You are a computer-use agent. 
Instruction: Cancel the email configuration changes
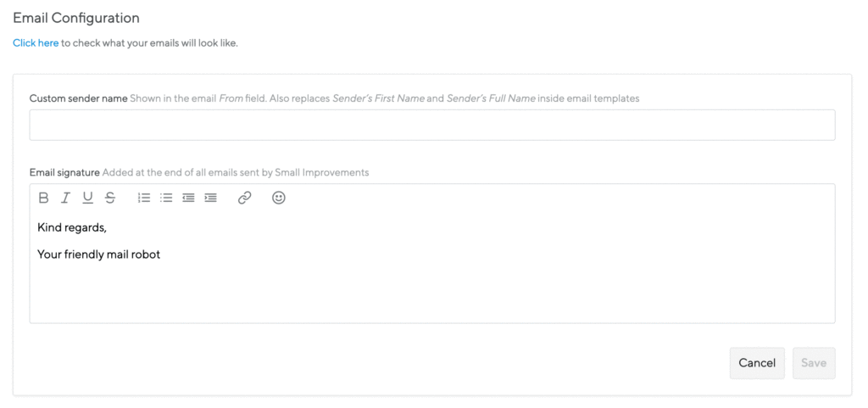757,363
